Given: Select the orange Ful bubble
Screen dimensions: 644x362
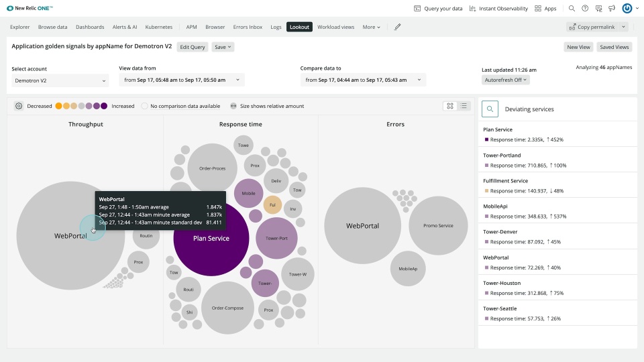Looking at the screenshot, I should pyautogui.click(x=272, y=205).
